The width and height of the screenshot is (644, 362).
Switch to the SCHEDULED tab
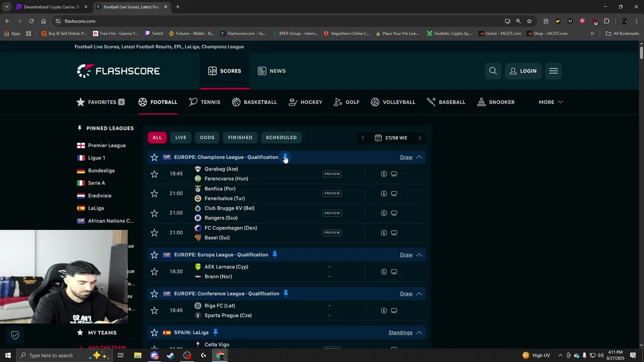coord(281,137)
